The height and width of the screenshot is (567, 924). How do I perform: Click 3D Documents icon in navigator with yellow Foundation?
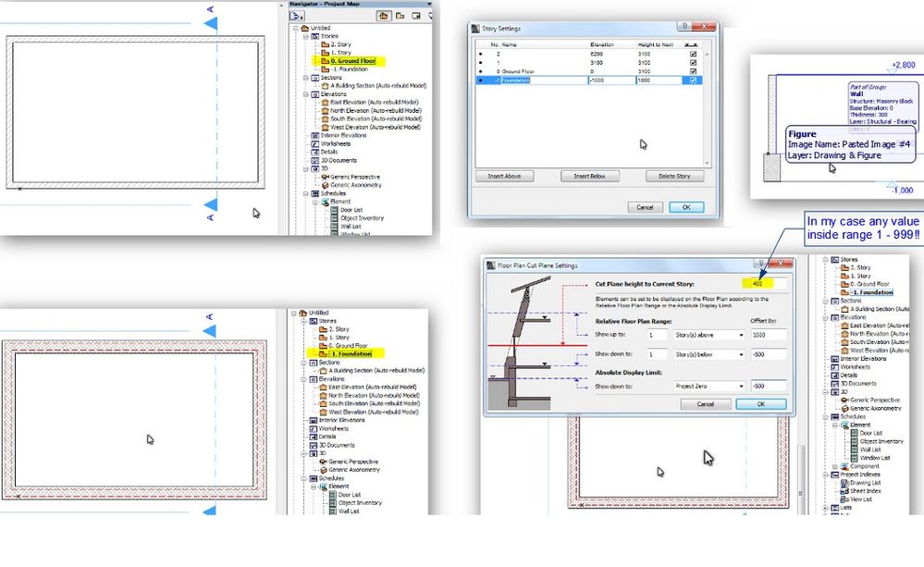point(313,445)
